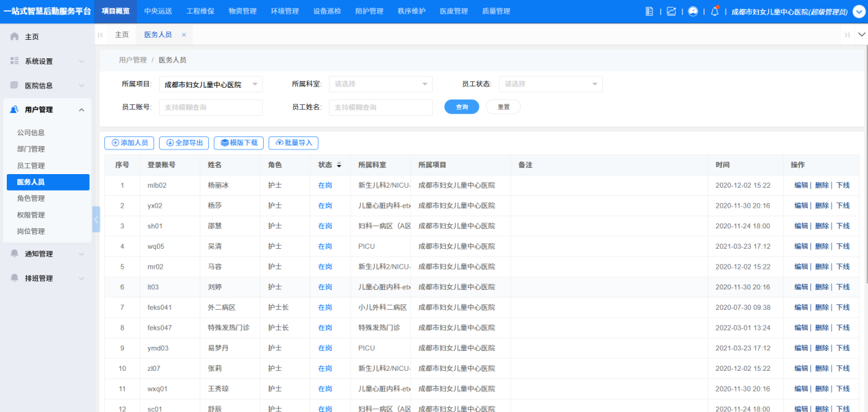Viewport: 868px width, 412px height.
Task: Open the notification bell in header
Action: [715, 12]
